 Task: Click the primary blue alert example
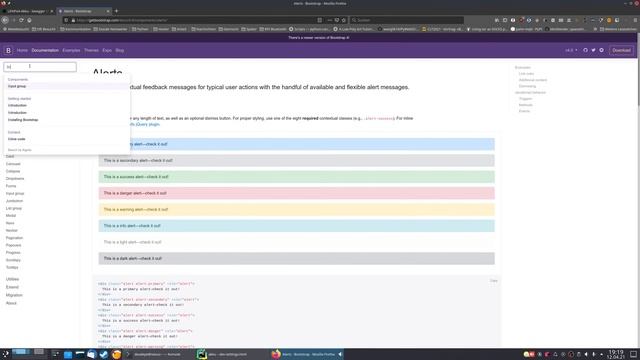296,144
